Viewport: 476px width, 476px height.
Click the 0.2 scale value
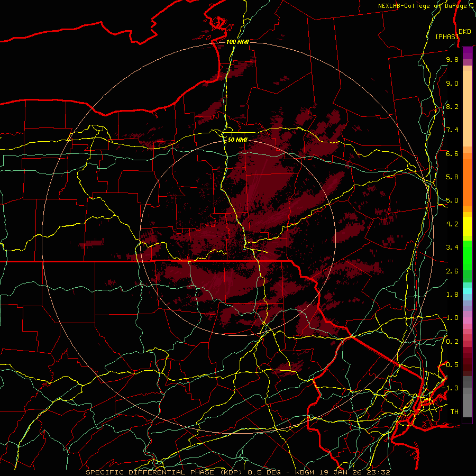[x=452, y=342]
